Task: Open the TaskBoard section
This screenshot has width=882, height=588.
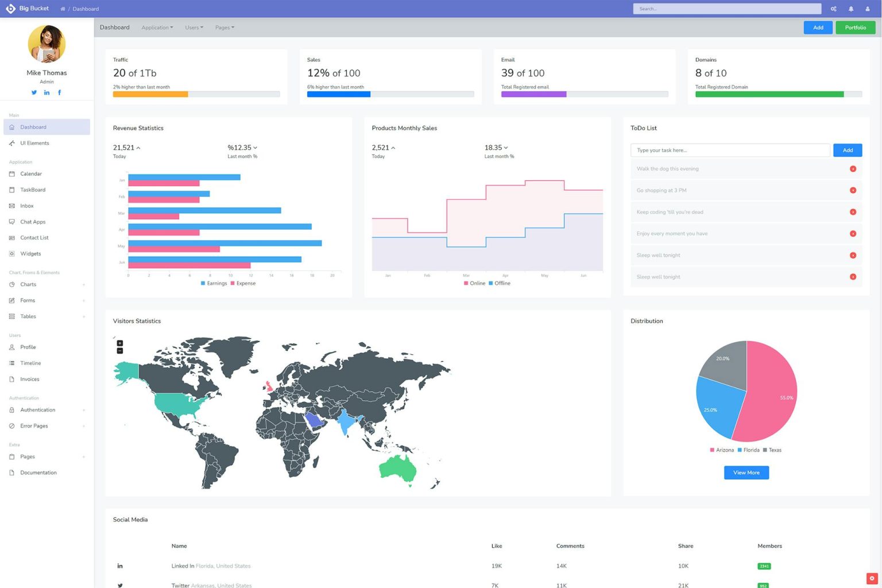Action: pos(33,189)
